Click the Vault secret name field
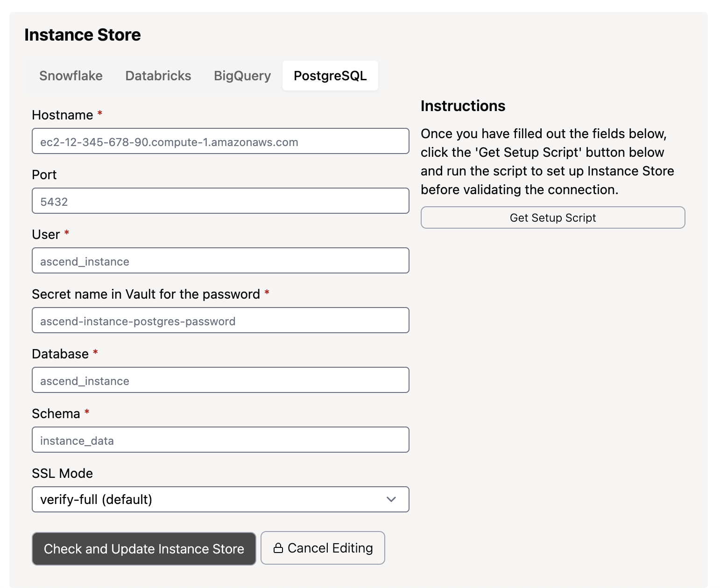Screen dimensions: 720x588 point(220,320)
